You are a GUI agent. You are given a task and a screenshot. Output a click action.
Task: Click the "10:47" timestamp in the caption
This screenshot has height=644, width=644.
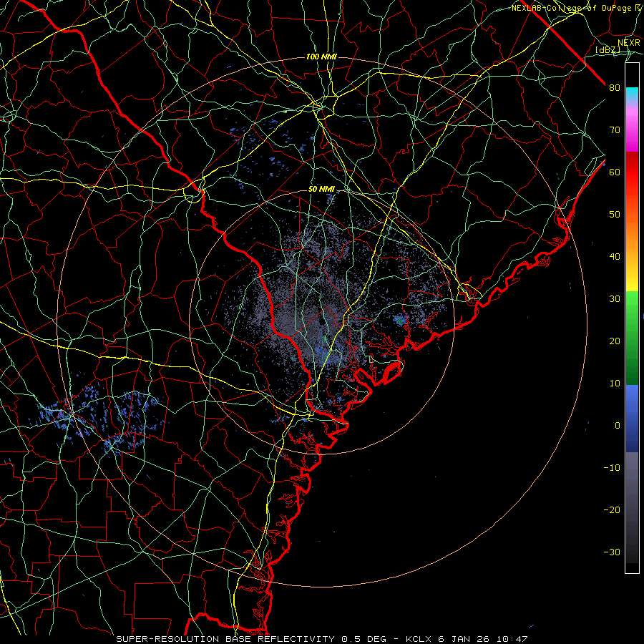pyautogui.click(x=512, y=639)
